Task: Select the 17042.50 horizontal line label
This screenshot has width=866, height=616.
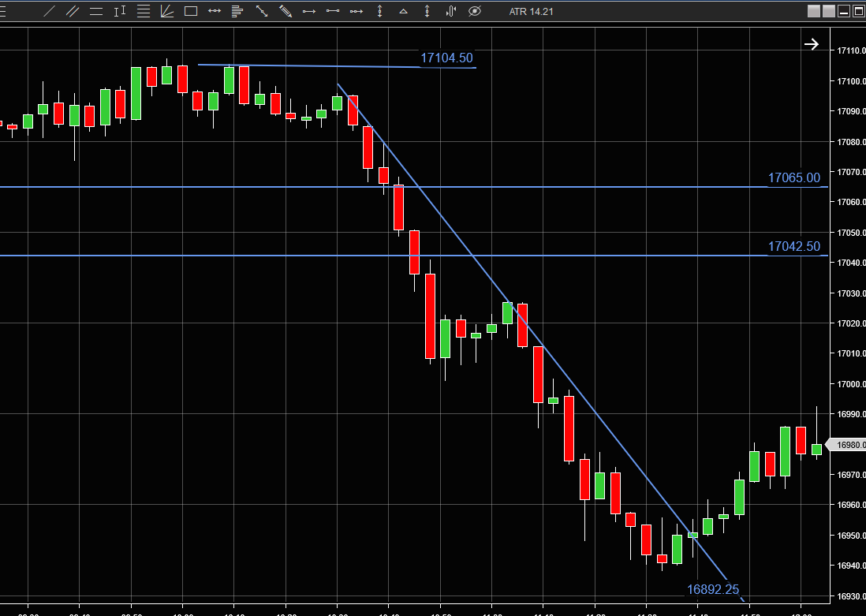Action: 794,246
